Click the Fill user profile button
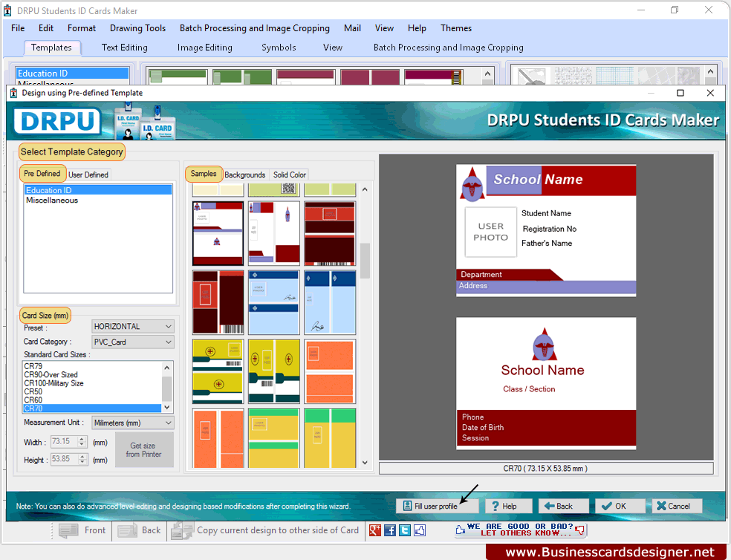 point(437,506)
